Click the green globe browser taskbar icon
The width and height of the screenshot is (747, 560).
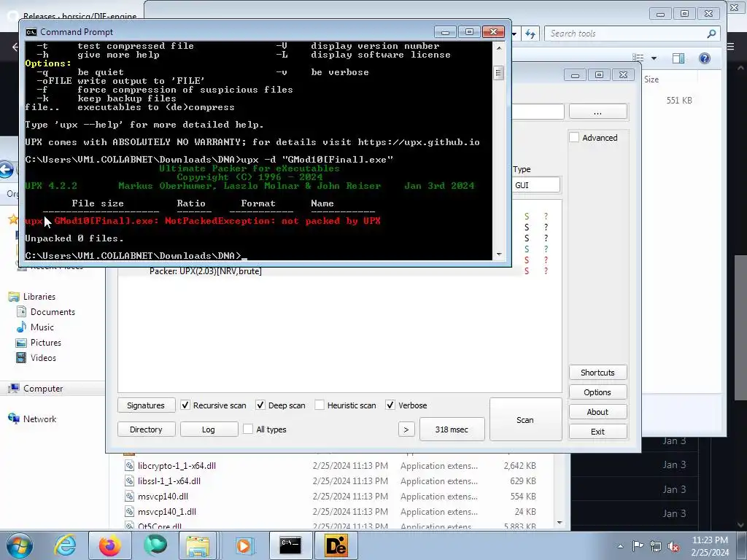(x=155, y=545)
